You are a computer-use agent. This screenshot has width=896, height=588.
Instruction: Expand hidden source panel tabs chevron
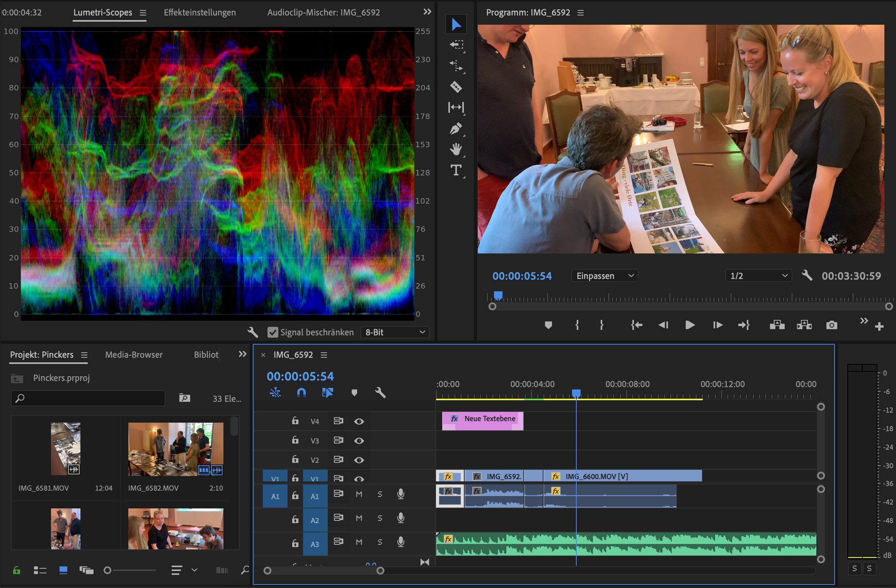[427, 12]
